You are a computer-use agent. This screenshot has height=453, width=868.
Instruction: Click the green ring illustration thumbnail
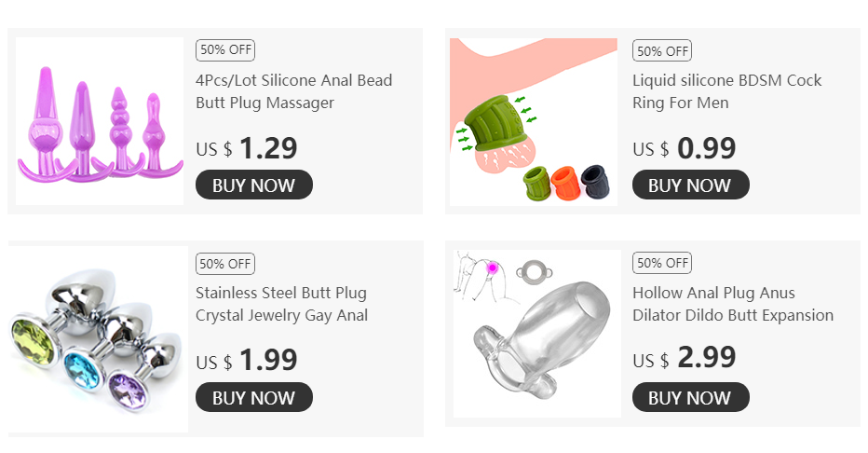coord(533,121)
